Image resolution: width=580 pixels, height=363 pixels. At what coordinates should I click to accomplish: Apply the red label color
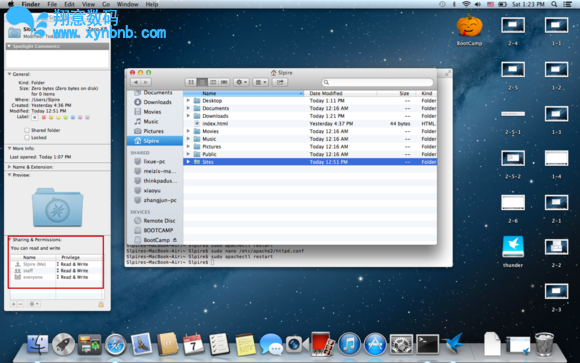click(44, 117)
